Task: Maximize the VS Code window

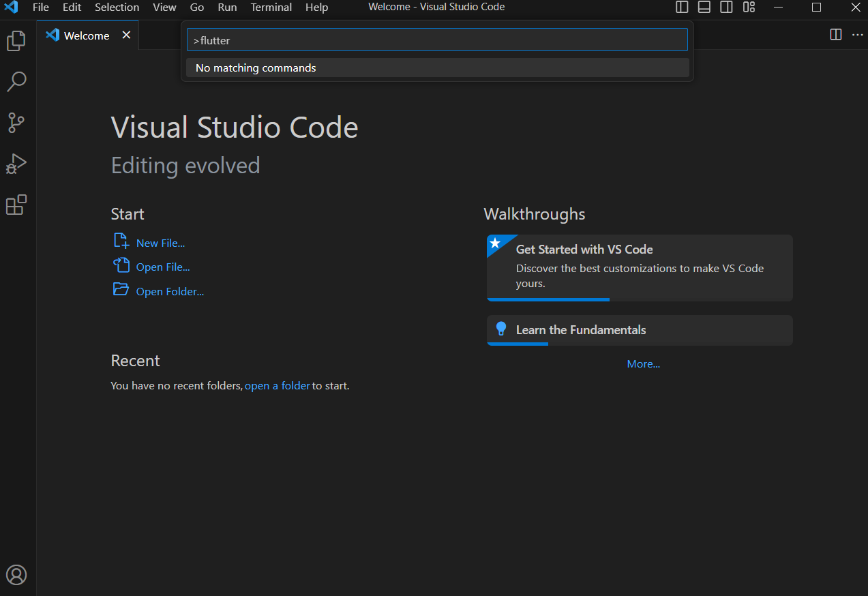Action: click(816, 8)
